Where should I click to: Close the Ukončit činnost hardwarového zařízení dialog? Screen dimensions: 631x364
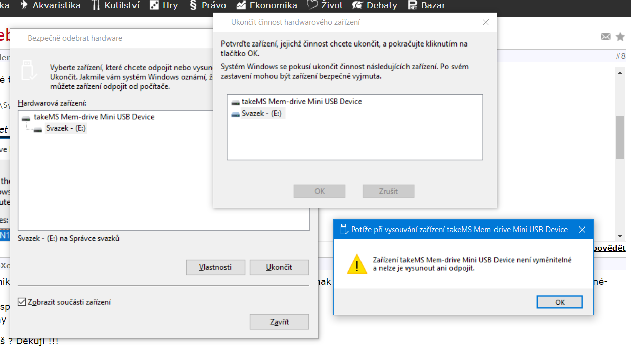485,22
